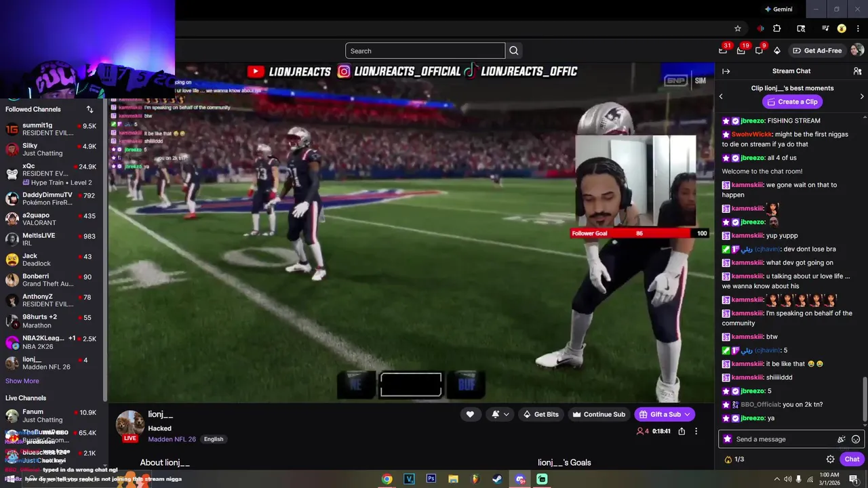This screenshot has height=488, width=868.
Task: Show hidden tray icons with the up chevron
Action: click(776, 479)
